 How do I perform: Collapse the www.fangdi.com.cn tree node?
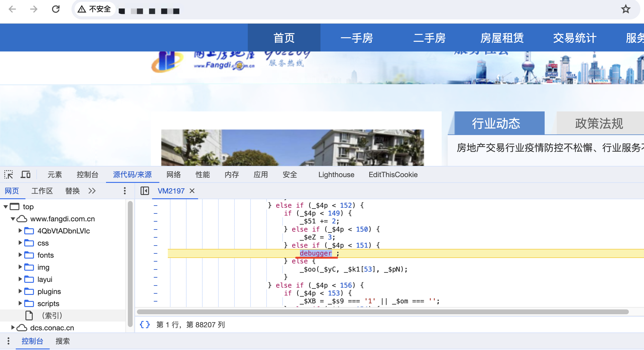point(13,219)
